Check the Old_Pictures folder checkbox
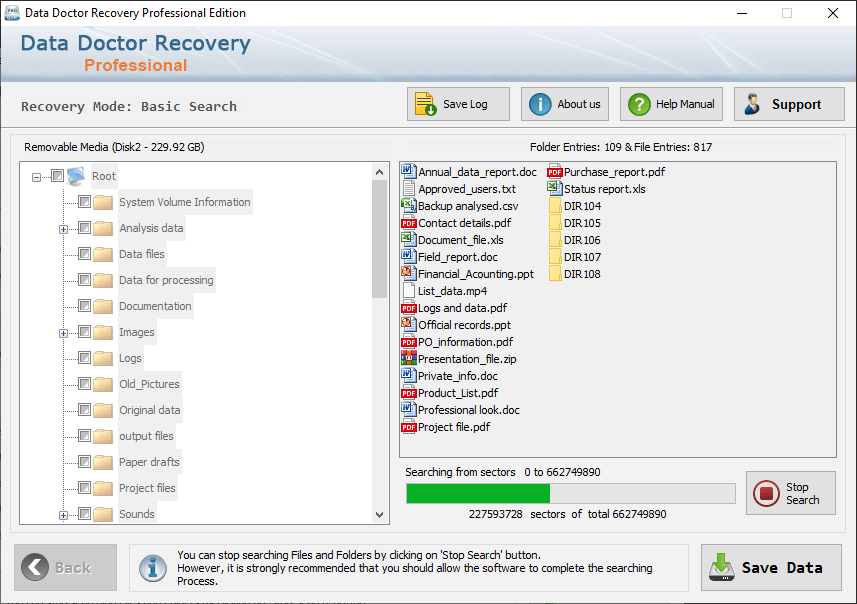The image size is (857, 604). tap(84, 384)
